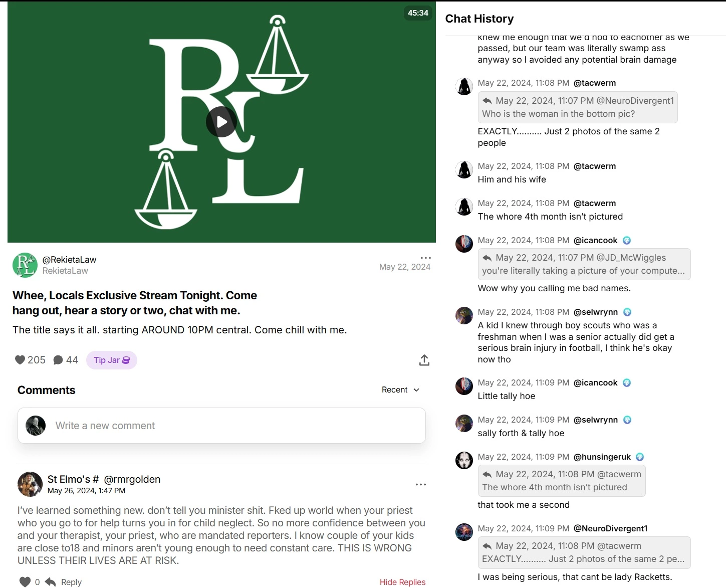Click the 45:34 video duration badge
The height and width of the screenshot is (588, 726).
[418, 13]
